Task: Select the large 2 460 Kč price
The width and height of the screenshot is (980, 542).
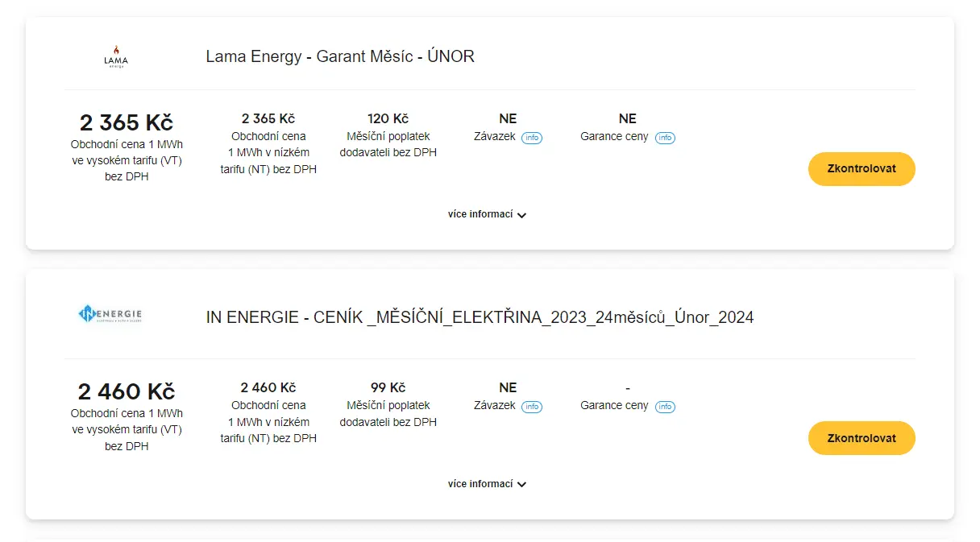Action: [x=127, y=391]
